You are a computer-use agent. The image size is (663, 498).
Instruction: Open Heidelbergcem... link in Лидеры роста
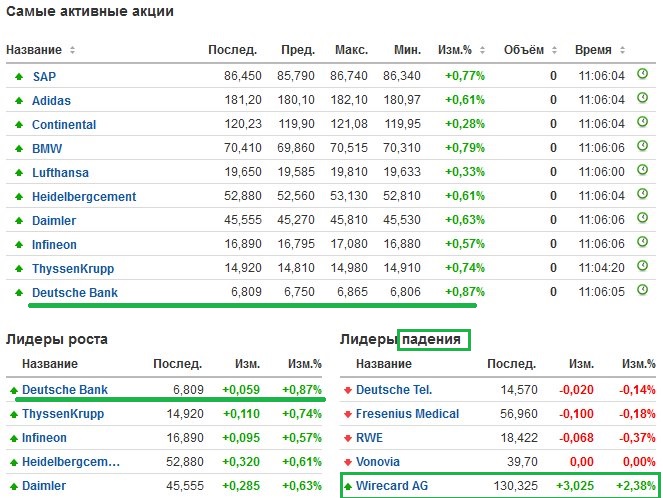pos(71,462)
